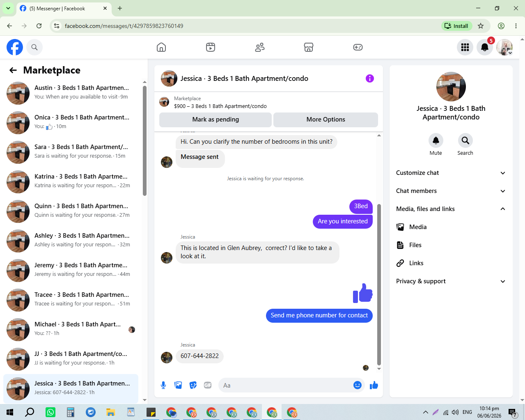Open the Windows Start menu
This screenshot has width=525, height=420.
point(10,412)
